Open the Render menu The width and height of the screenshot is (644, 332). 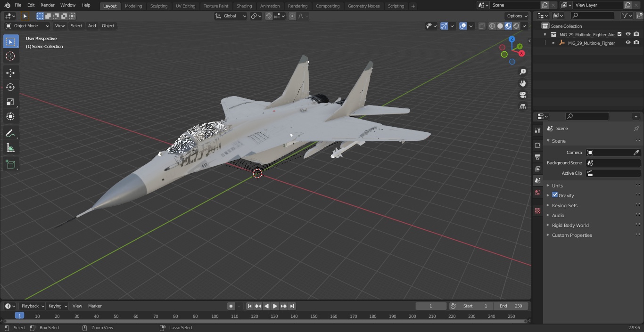click(47, 5)
